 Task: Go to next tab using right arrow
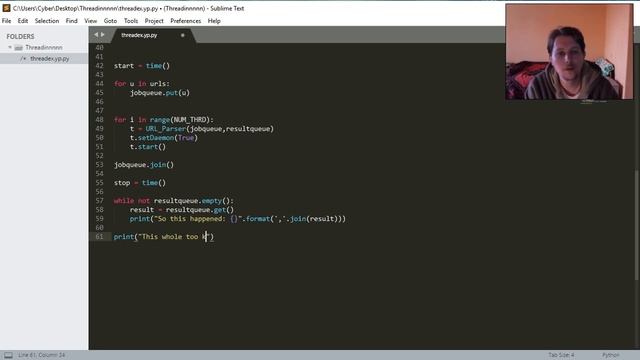point(102,35)
